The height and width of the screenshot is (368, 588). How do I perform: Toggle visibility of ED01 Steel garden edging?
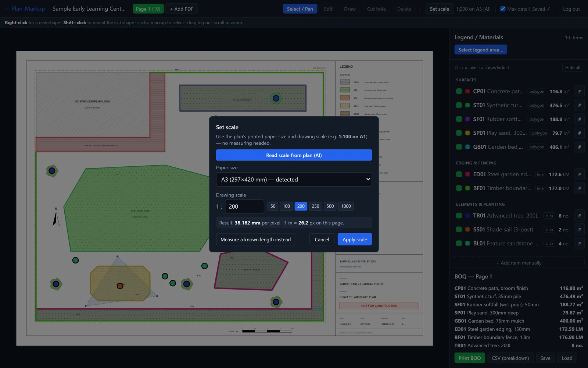(459, 174)
